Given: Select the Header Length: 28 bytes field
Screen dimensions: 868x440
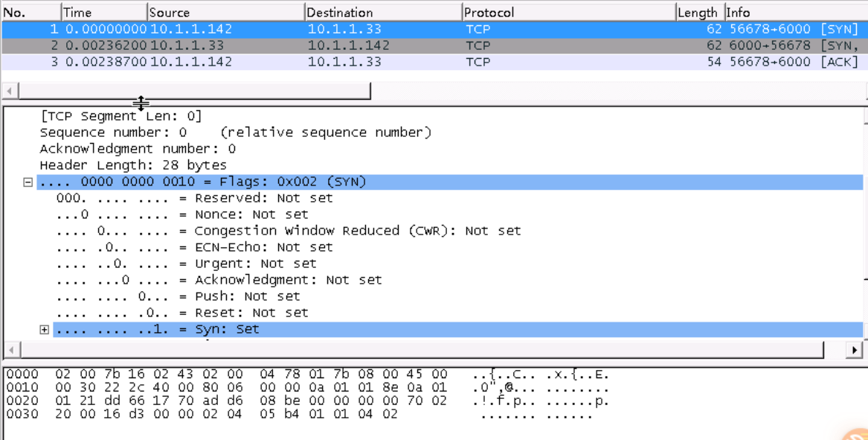Looking at the screenshot, I should coord(133,165).
